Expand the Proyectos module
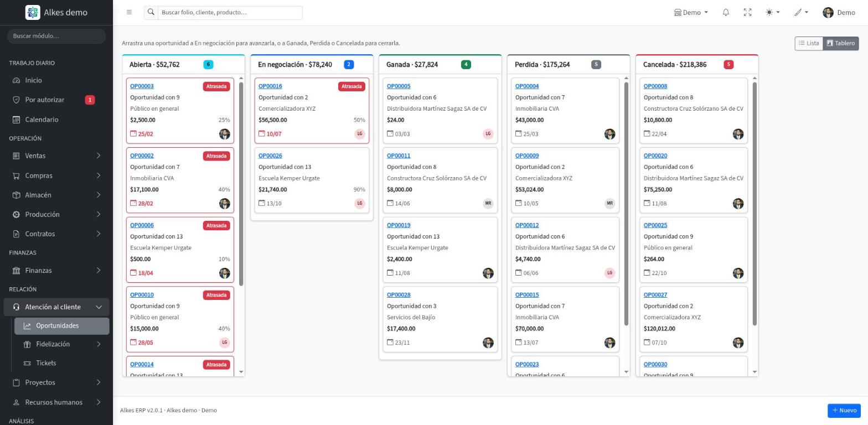Screen dimensions: 868x425 (x=56, y=382)
